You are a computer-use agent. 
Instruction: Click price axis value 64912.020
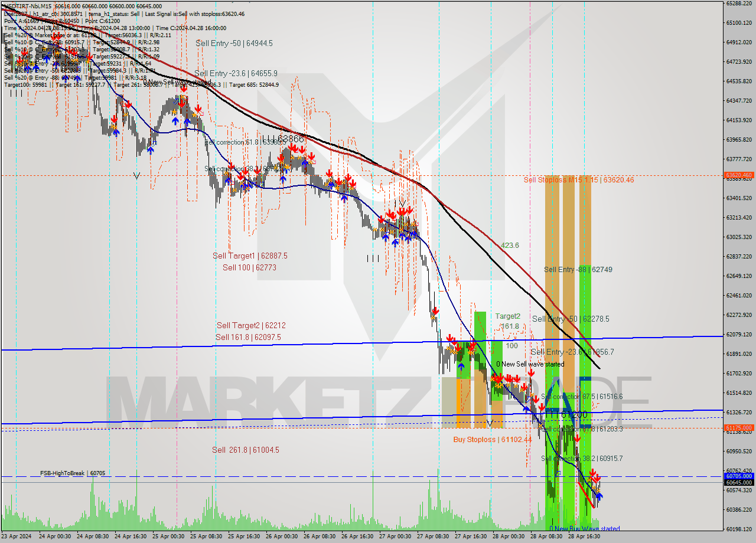[739, 42]
